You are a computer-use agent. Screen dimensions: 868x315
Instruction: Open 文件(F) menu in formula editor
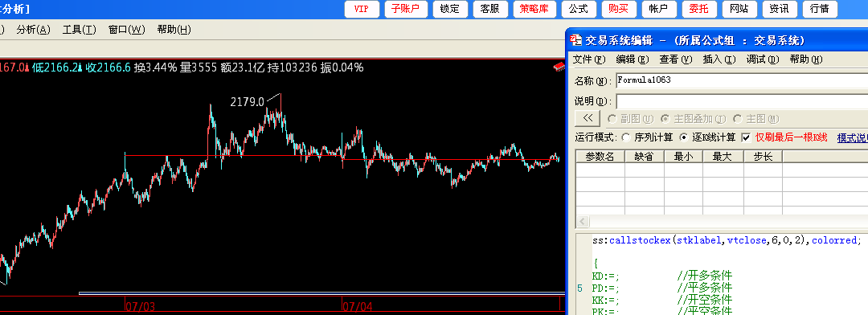(x=589, y=59)
